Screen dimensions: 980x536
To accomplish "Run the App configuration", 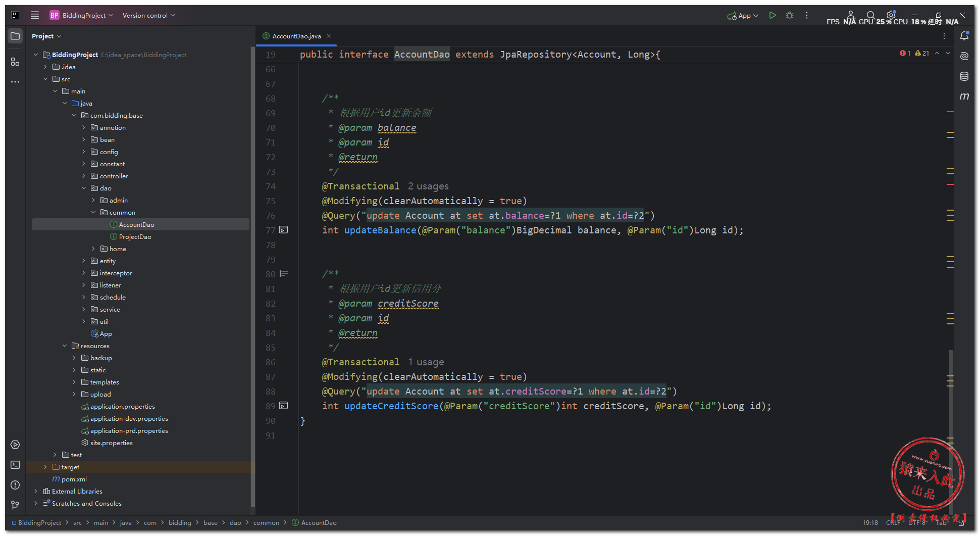I will (772, 16).
